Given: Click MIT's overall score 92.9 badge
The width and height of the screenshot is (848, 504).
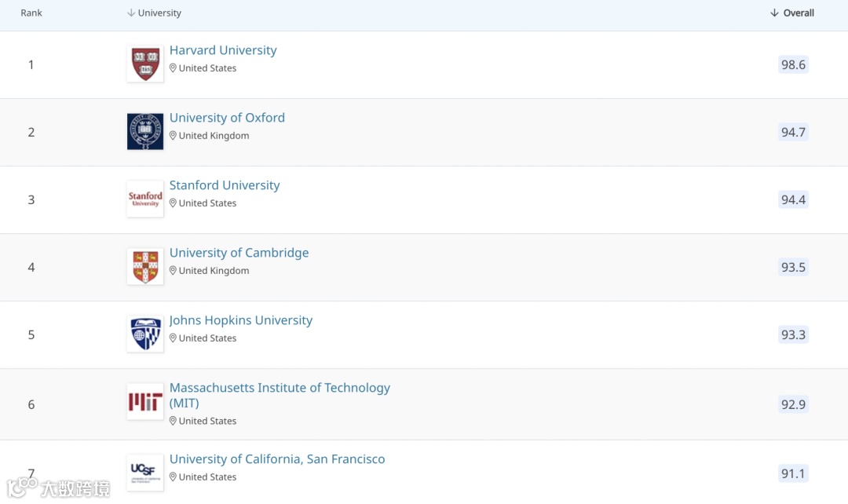Looking at the screenshot, I should 793,404.
